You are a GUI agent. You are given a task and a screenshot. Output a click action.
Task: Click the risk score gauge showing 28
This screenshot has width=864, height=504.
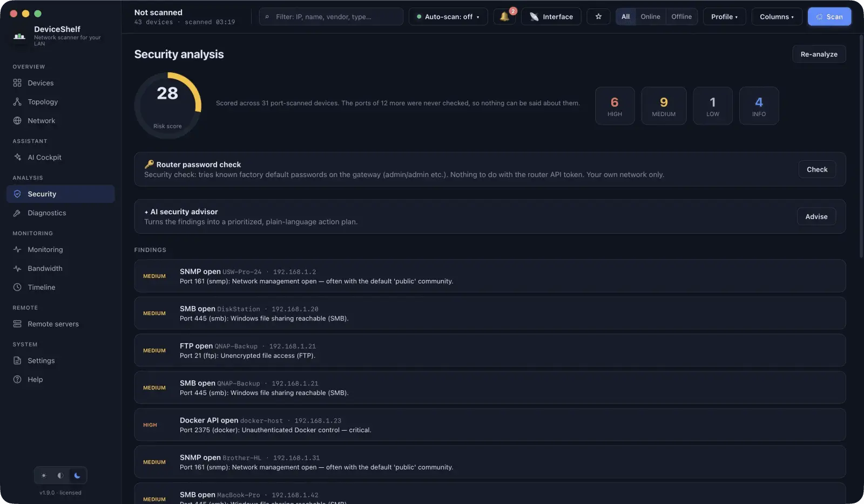click(x=167, y=106)
